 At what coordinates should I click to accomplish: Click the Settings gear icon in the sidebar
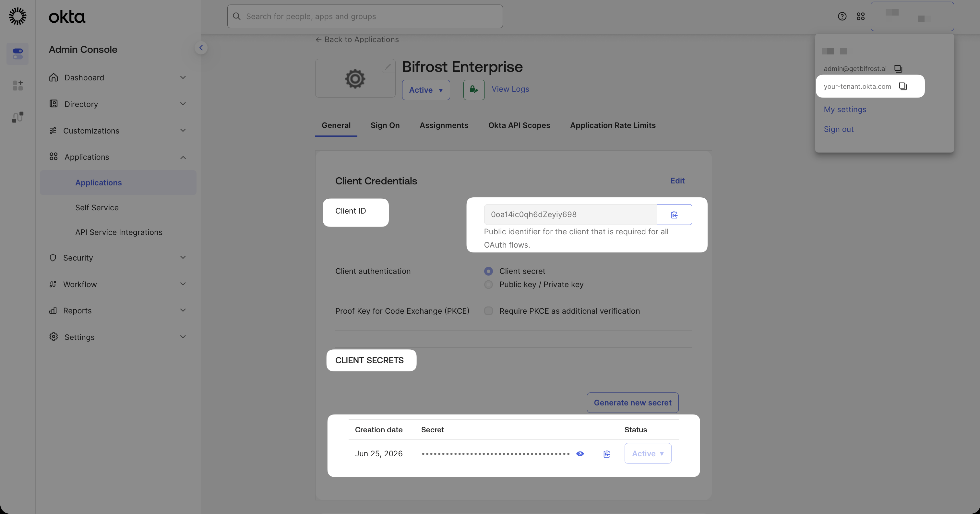(54, 337)
